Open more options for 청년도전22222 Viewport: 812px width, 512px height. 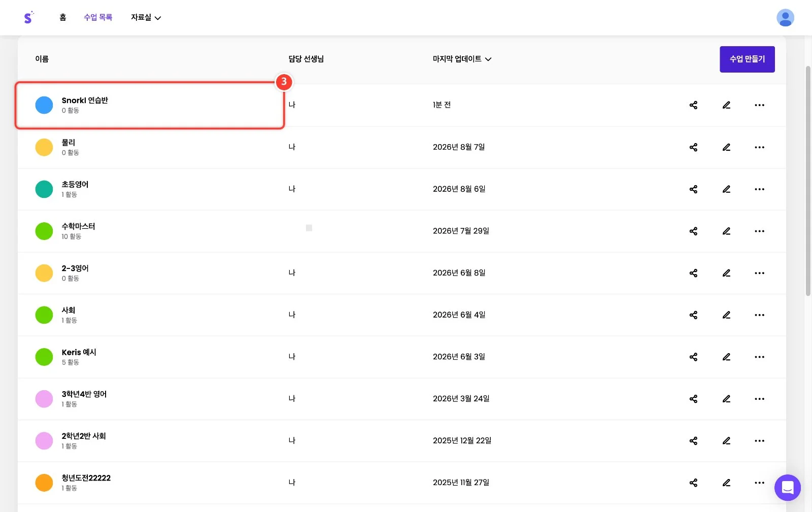pyautogui.click(x=759, y=483)
